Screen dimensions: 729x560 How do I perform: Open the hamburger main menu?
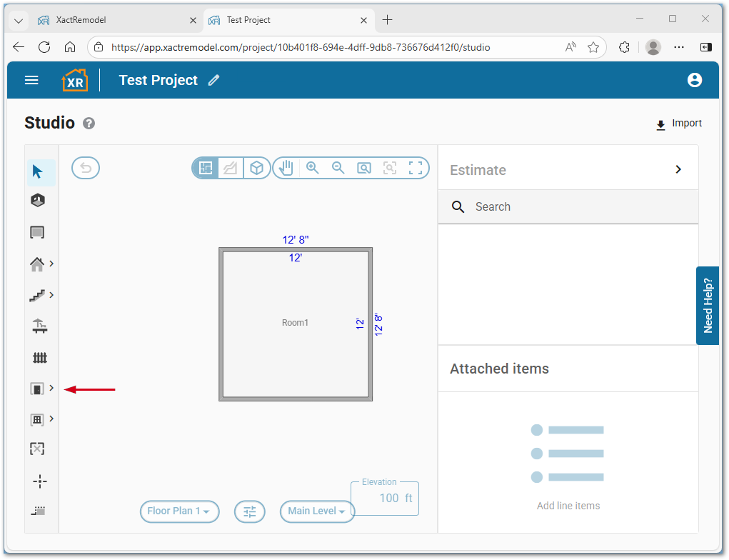coord(31,80)
